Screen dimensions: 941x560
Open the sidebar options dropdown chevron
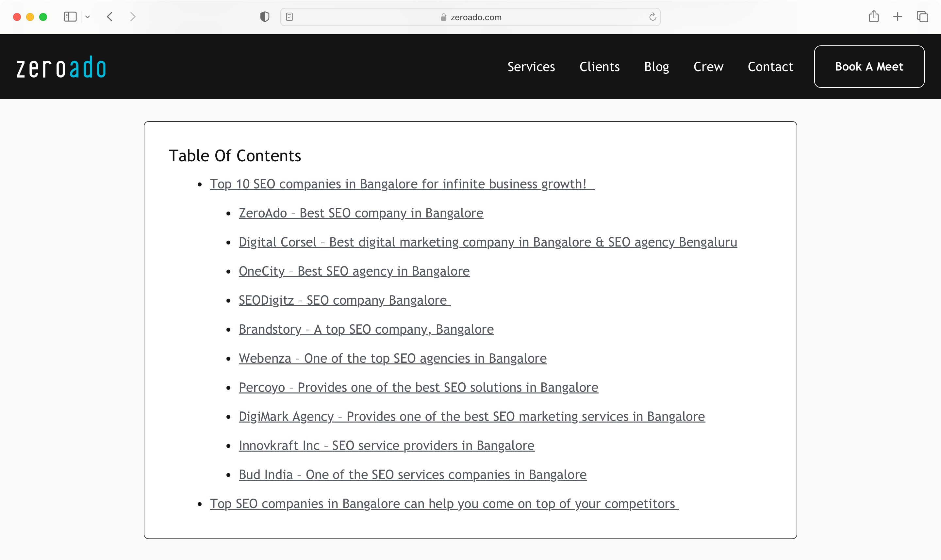point(88,17)
